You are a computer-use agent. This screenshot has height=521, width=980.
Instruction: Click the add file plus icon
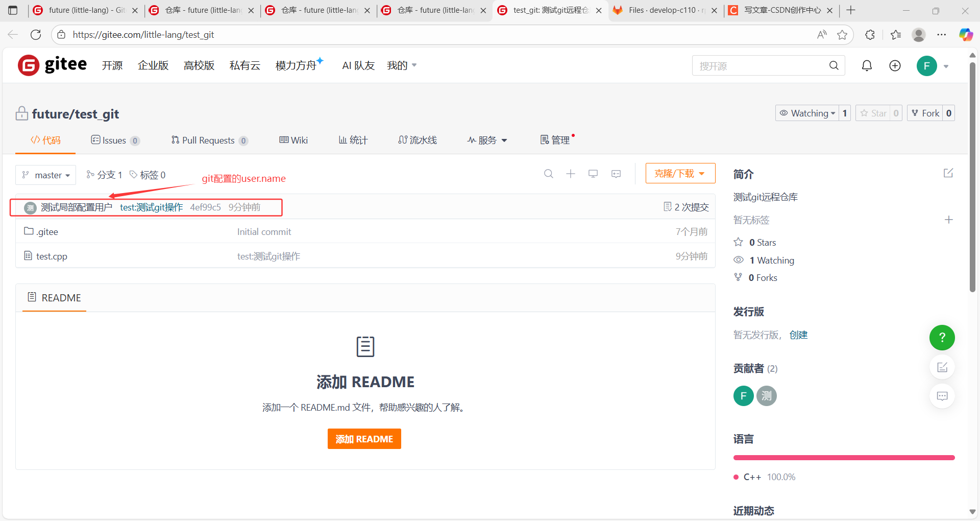pyautogui.click(x=571, y=174)
